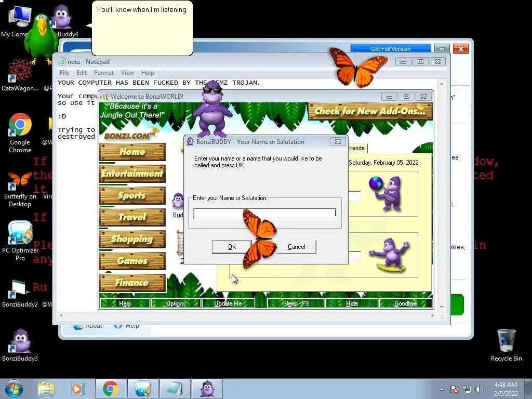532x399 pixels.
Task: Click the Notepad vertical scrollbar down arrow
Action: point(442,307)
